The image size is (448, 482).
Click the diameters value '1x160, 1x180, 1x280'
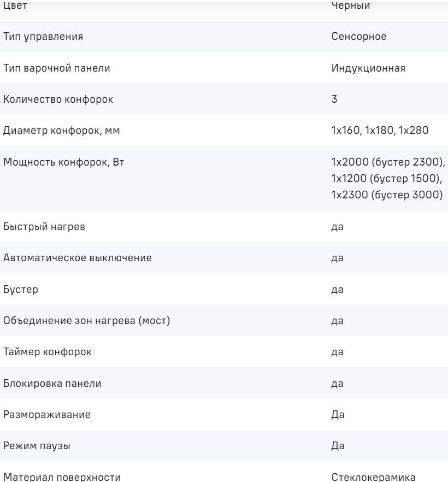point(381,131)
